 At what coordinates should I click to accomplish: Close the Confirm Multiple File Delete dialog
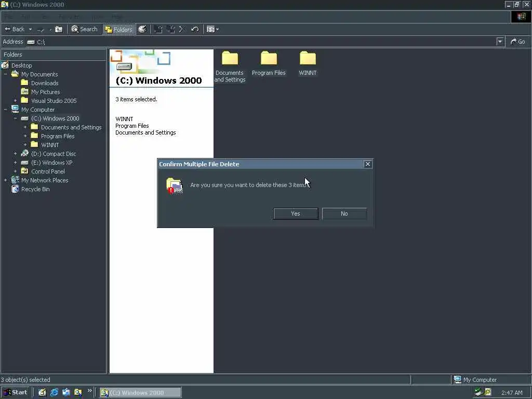tap(367, 164)
